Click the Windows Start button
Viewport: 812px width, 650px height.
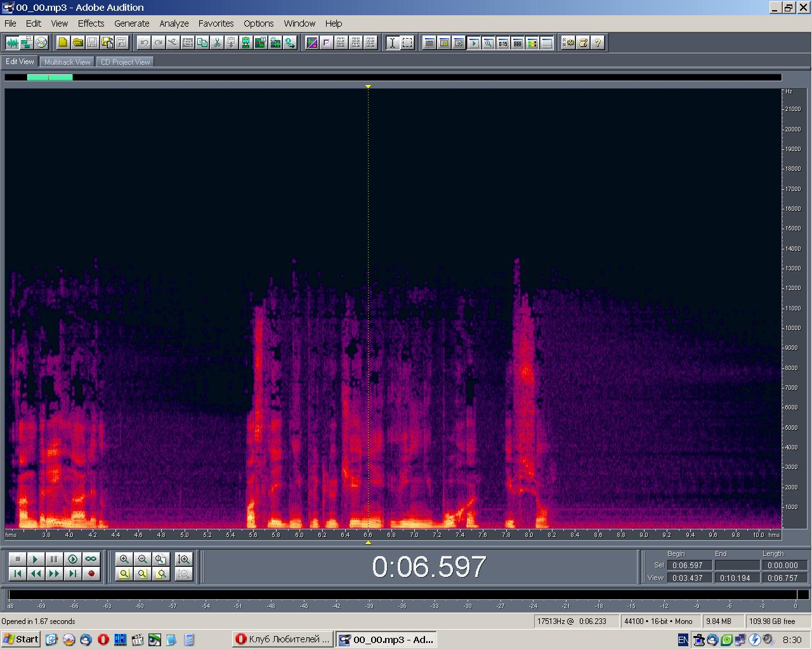click(21, 639)
